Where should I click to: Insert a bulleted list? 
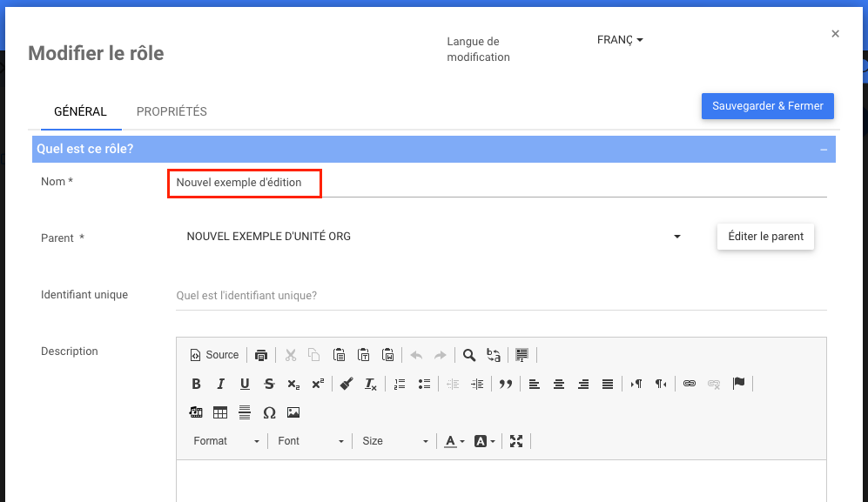point(424,384)
